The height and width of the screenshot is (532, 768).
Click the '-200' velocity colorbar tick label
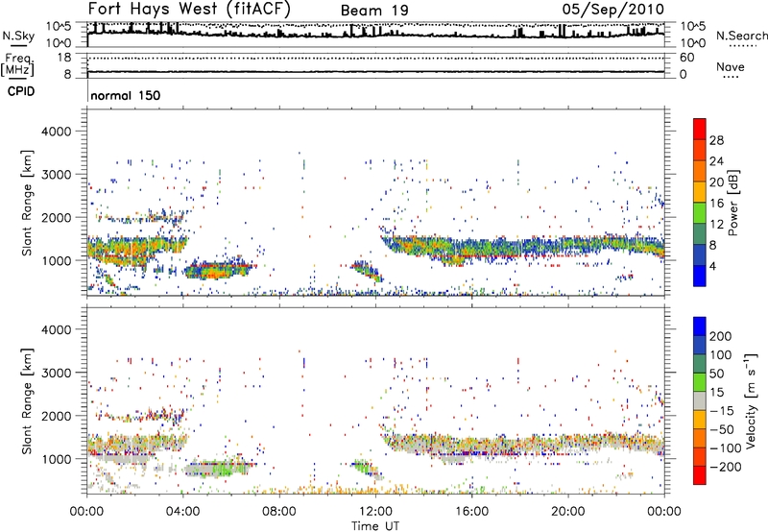click(727, 467)
